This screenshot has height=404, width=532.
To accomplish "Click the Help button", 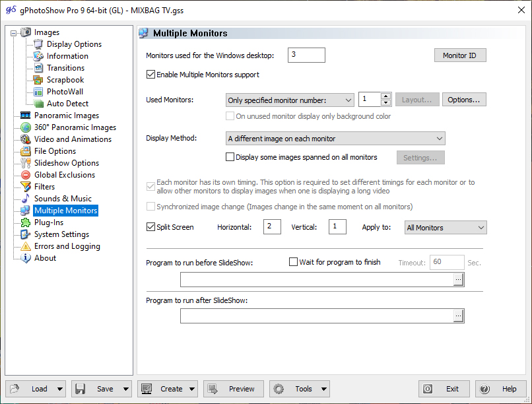I will click(501, 389).
